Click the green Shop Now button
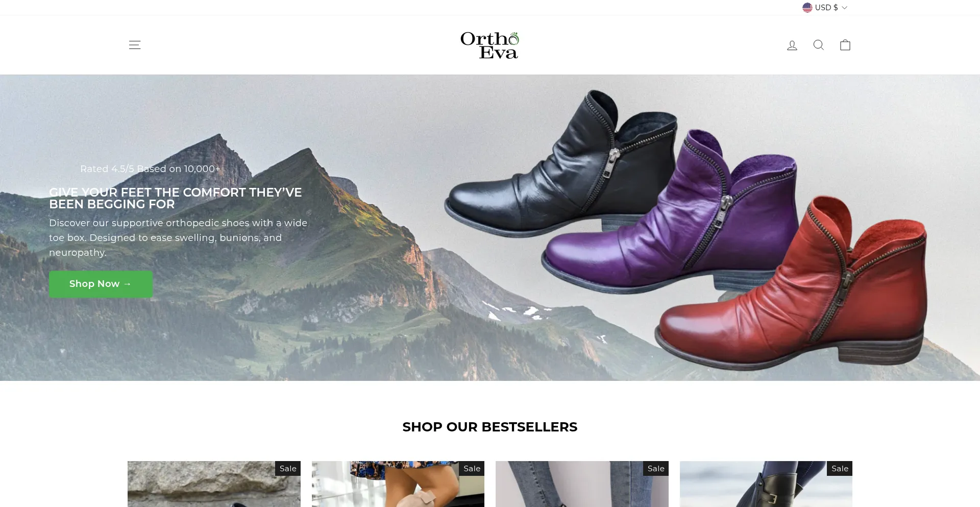Image resolution: width=980 pixels, height=507 pixels. click(101, 284)
